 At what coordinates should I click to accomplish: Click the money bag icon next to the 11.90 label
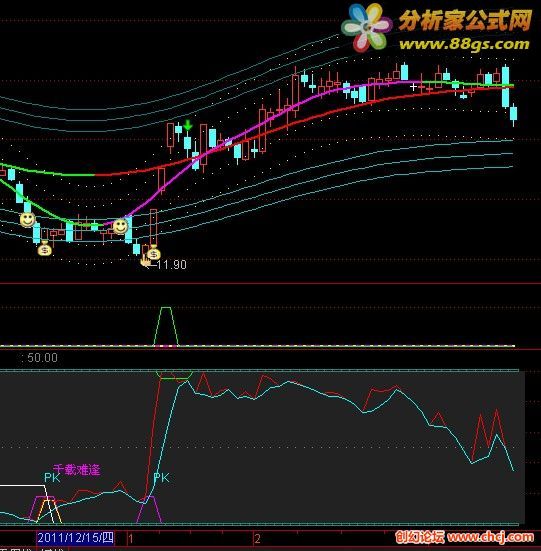(x=154, y=252)
